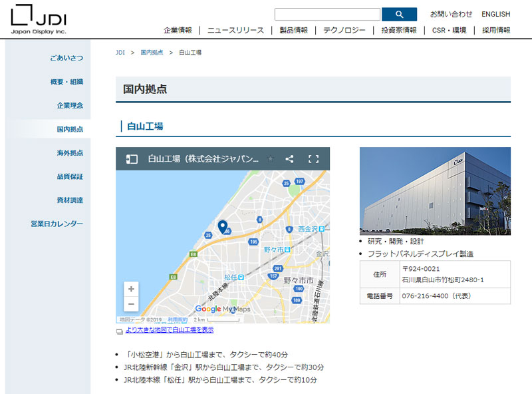Select テクノロジー in the top navigation
The height and width of the screenshot is (394, 532).
point(344,30)
